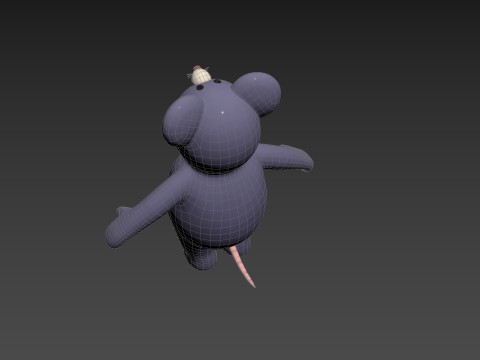Select the mouse model's pink tail
The width and height of the screenshot is (480, 360).
(x=243, y=266)
